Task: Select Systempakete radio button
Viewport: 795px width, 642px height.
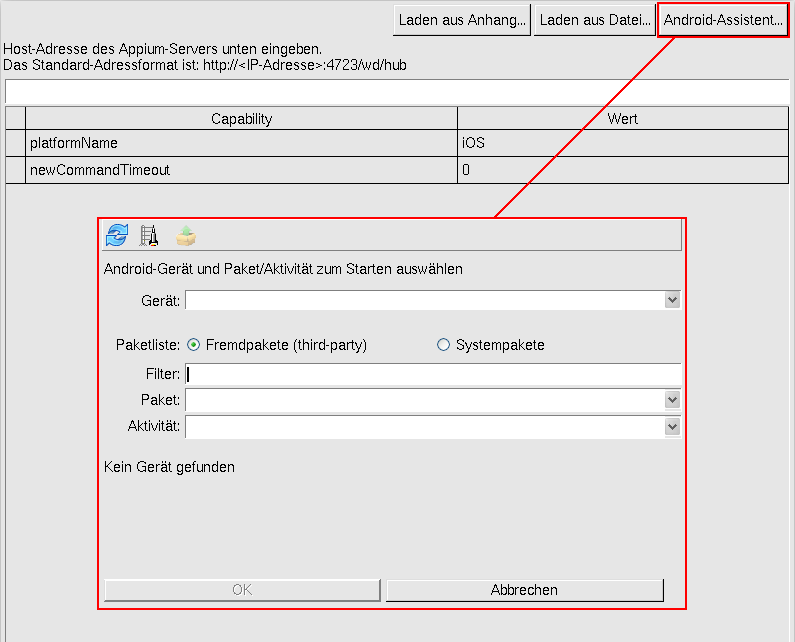Action: [444, 345]
